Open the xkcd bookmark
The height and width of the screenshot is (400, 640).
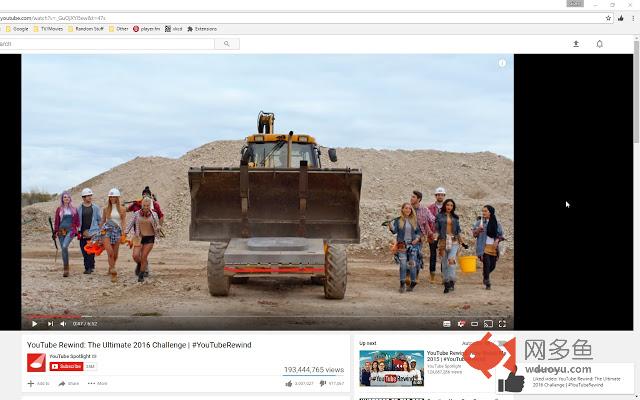[173, 29]
